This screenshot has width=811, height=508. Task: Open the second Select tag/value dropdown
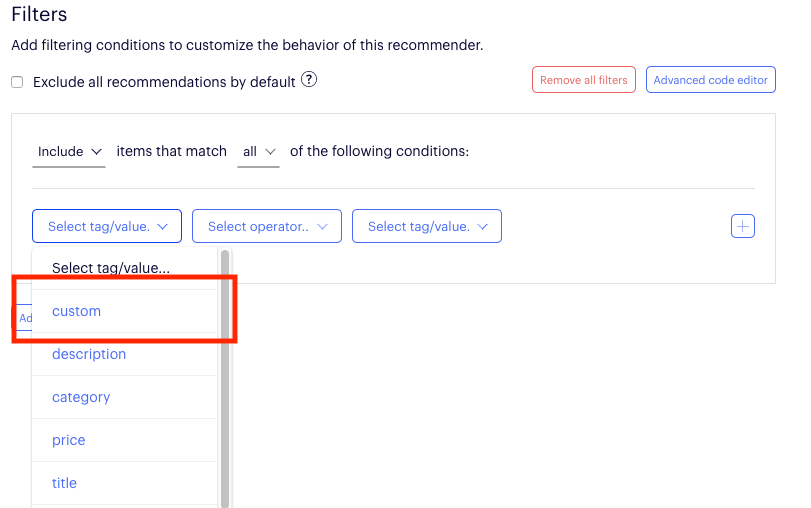tap(427, 226)
